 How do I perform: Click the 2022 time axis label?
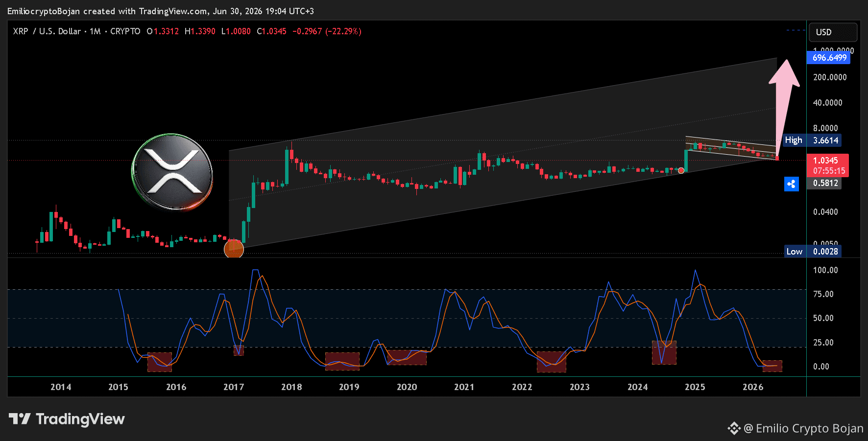coord(522,387)
